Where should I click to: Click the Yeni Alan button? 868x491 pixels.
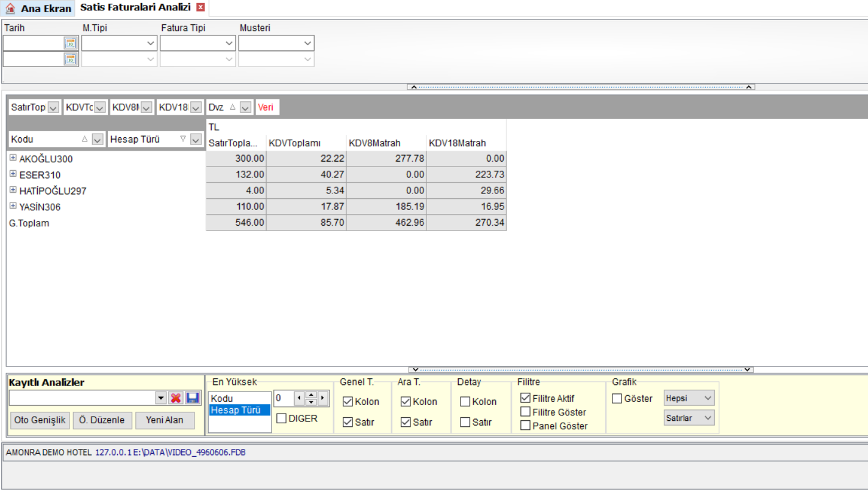pos(165,420)
